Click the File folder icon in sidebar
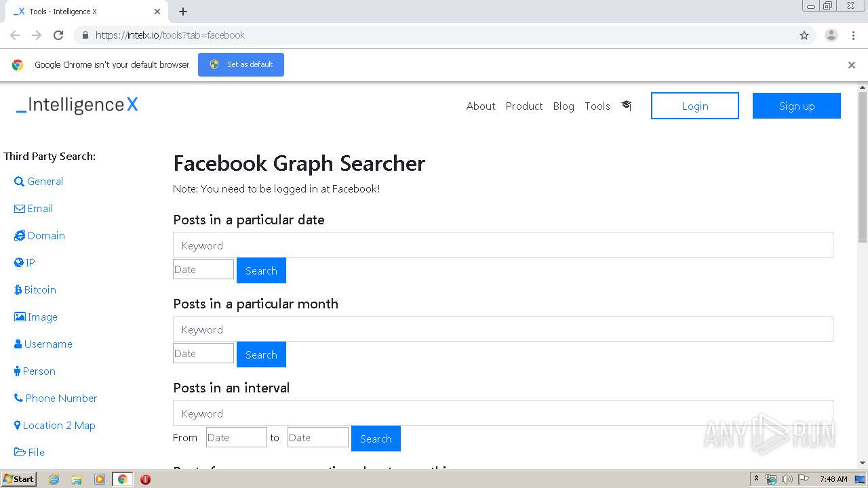 (20, 453)
